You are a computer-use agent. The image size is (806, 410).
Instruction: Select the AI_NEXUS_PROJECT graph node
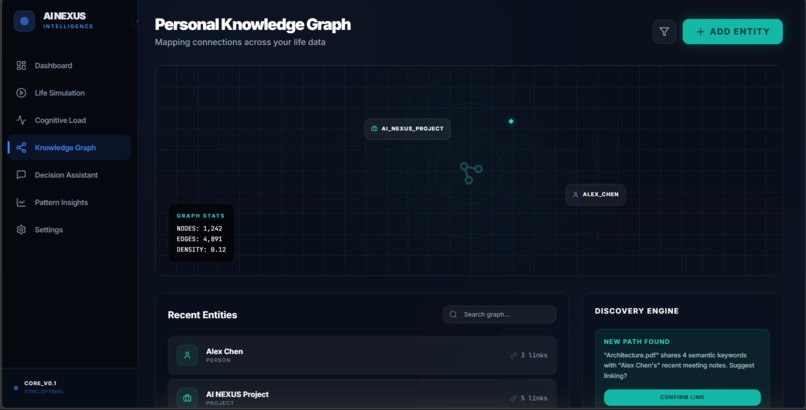pyautogui.click(x=408, y=128)
